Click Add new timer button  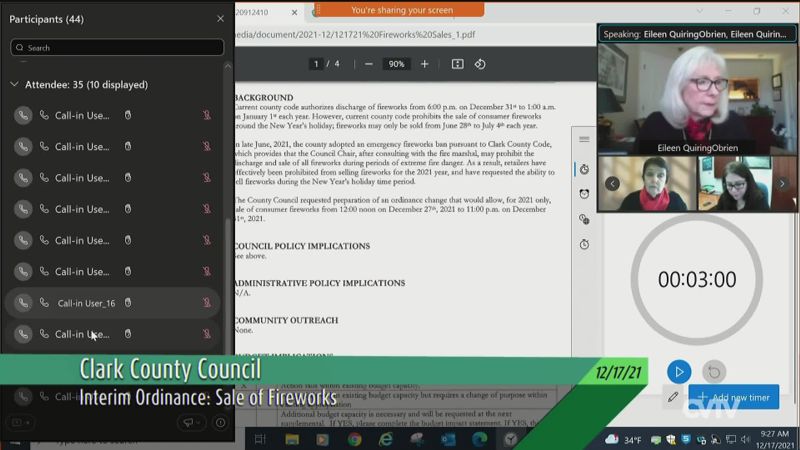733,397
